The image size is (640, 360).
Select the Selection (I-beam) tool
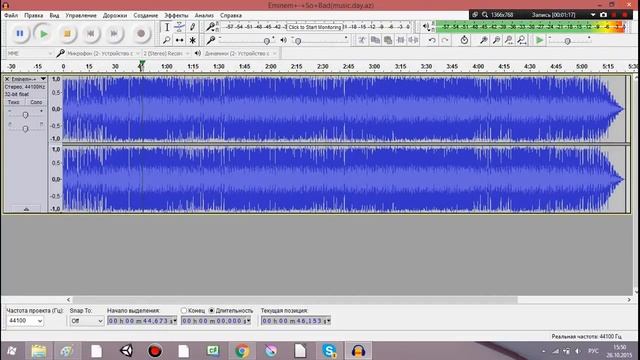click(x=167, y=27)
